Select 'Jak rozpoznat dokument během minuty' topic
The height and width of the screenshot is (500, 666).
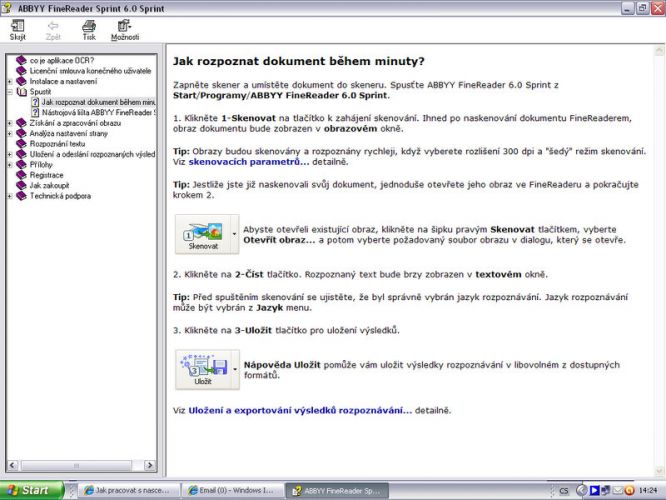(98, 102)
